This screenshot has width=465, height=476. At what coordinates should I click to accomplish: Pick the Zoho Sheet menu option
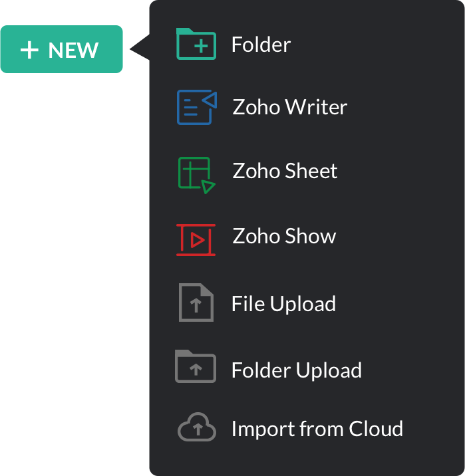[285, 171]
